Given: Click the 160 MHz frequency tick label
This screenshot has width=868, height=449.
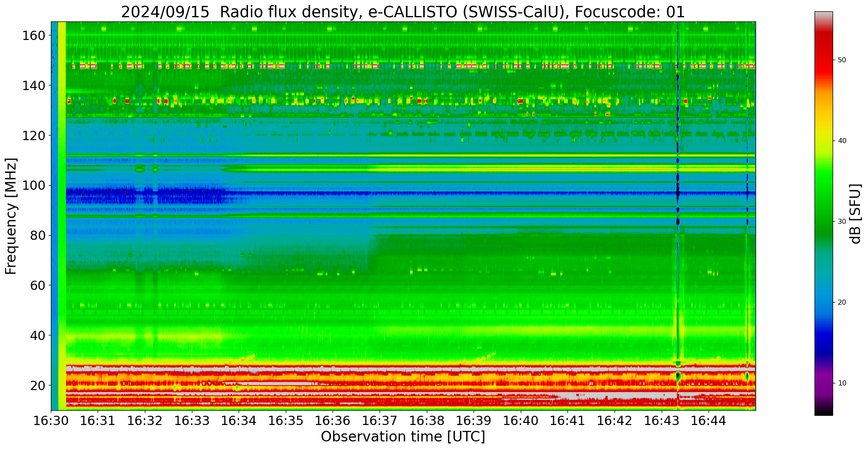Looking at the screenshot, I should click(x=33, y=35).
